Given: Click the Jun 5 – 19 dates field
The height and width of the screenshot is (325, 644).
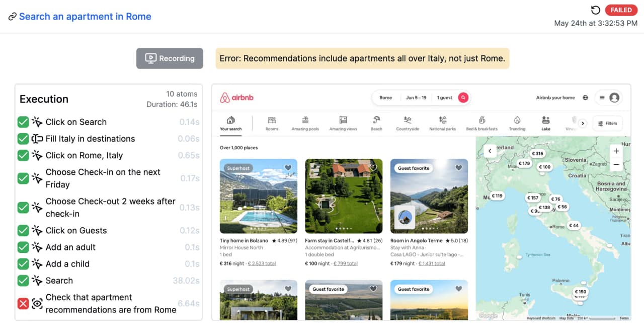Looking at the screenshot, I should [x=416, y=98].
